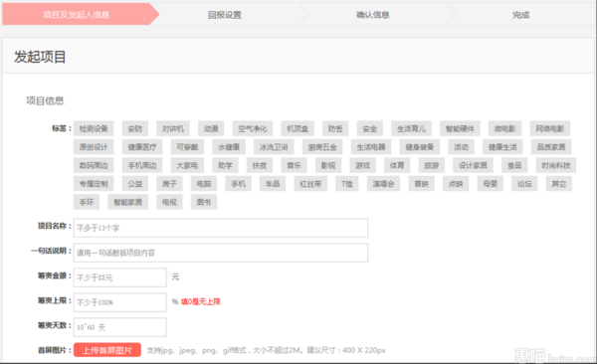597x364 pixels.
Task: Select the 扶贫 tag
Action: click(x=260, y=165)
